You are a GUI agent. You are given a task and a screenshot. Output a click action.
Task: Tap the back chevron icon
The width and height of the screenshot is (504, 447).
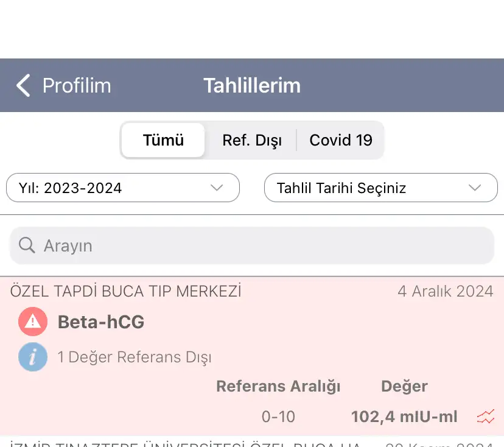click(x=23, y=86)
